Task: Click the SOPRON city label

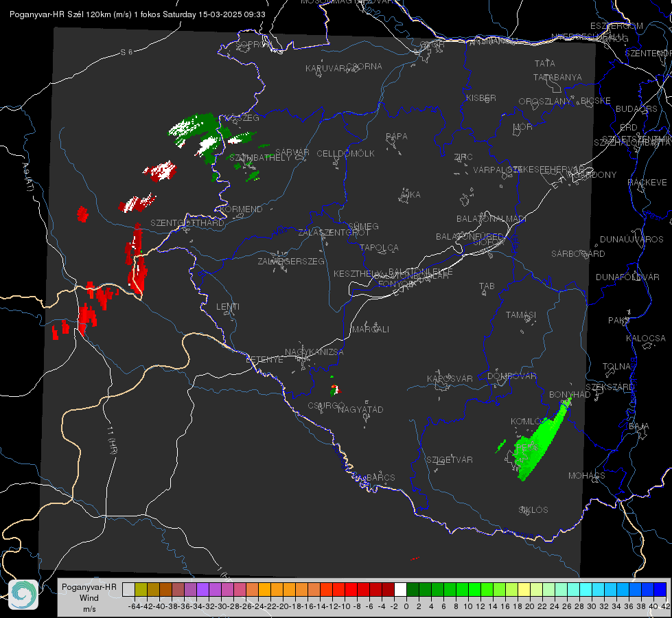Action: (253, 44)
